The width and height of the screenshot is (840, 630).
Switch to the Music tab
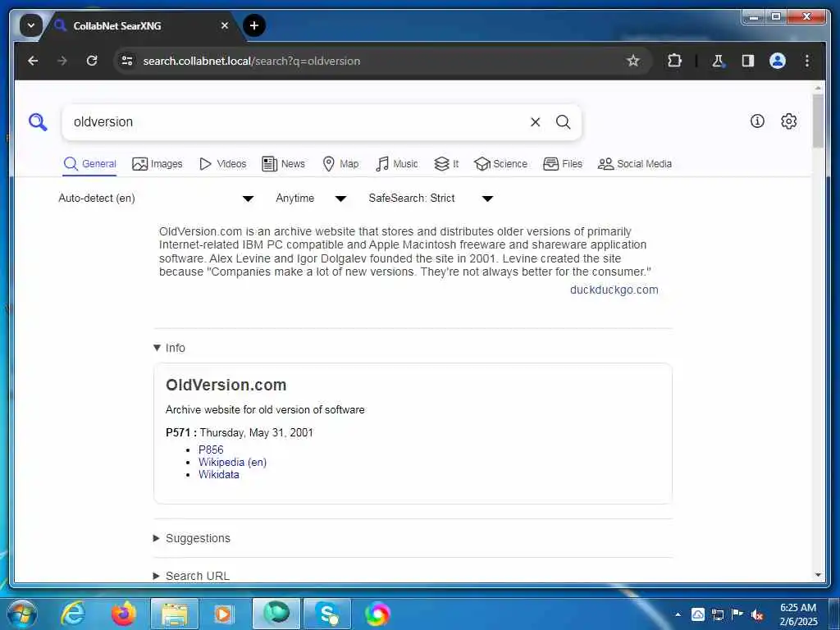click(397, 164)
